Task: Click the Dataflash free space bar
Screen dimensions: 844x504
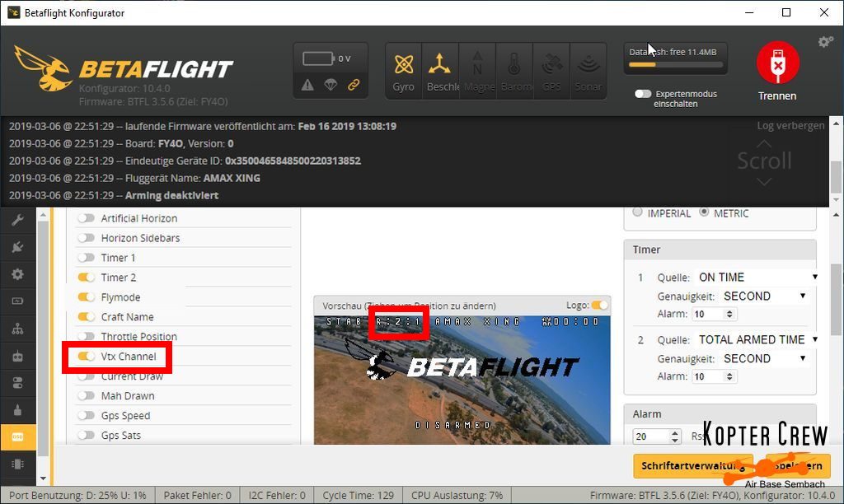Action: (676, 64)
